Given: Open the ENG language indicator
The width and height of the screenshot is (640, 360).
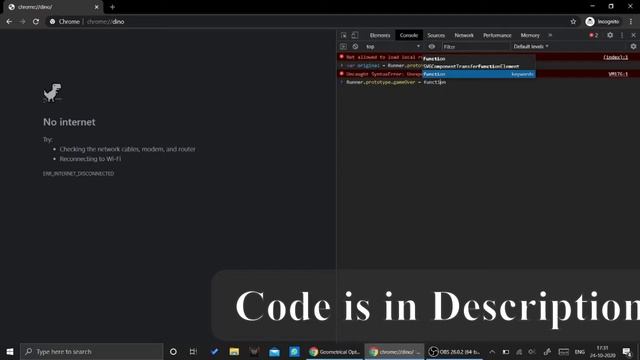Looking at the screenshot, I should [x=580, y=351].
